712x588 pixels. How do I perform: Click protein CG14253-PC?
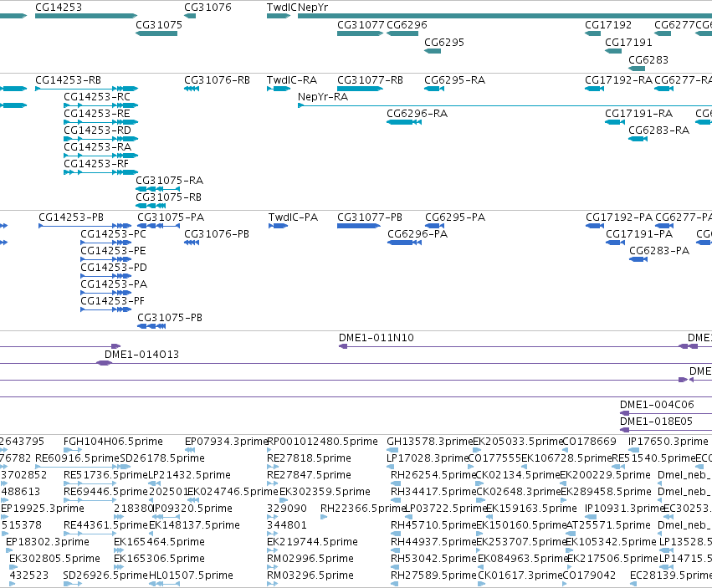(113, 234)
